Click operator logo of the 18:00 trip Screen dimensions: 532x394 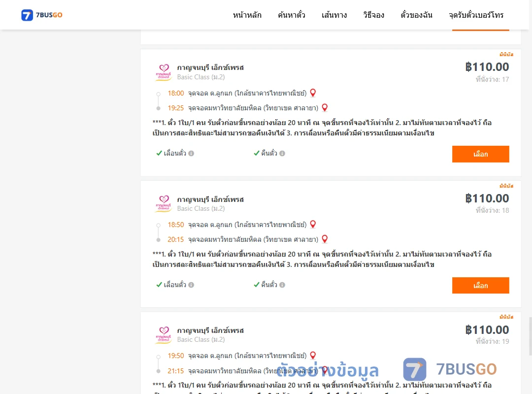(x=164, y=72)
